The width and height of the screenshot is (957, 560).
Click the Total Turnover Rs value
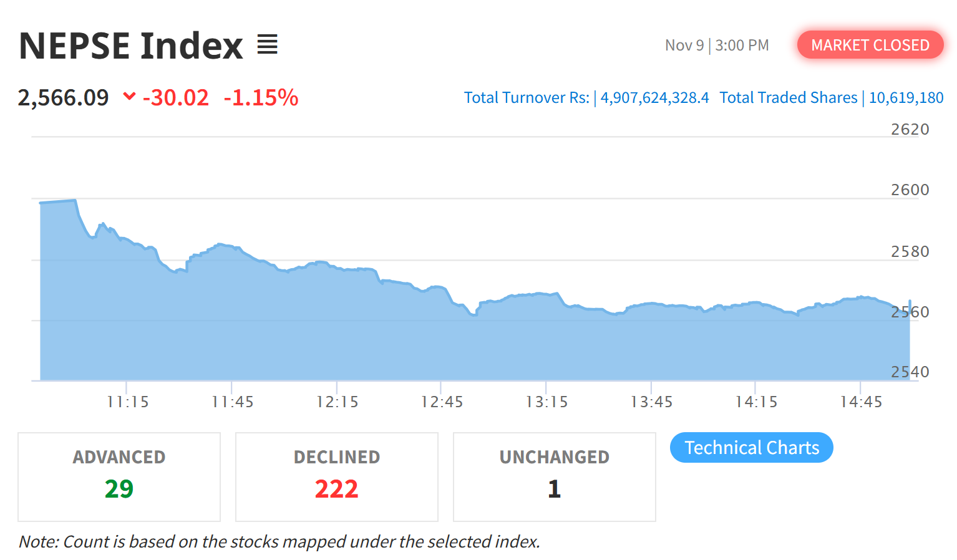pyautogui.click(x=654, y=98)
